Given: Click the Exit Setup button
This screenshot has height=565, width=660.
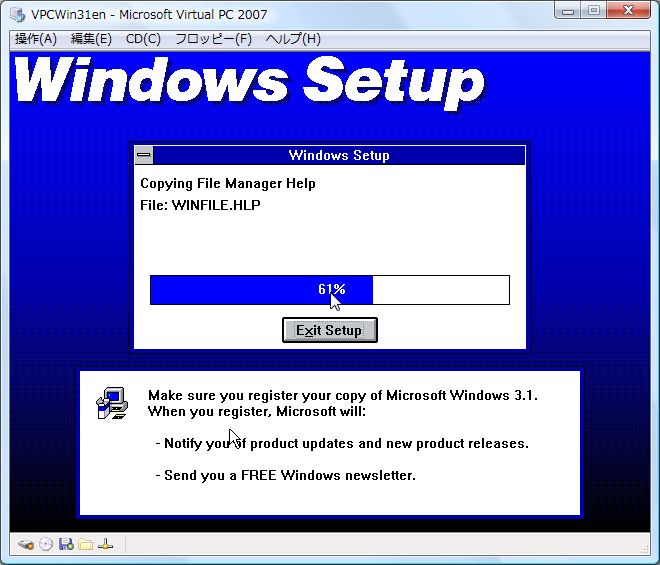Looking at the screenshot, I should pos(330,330).
